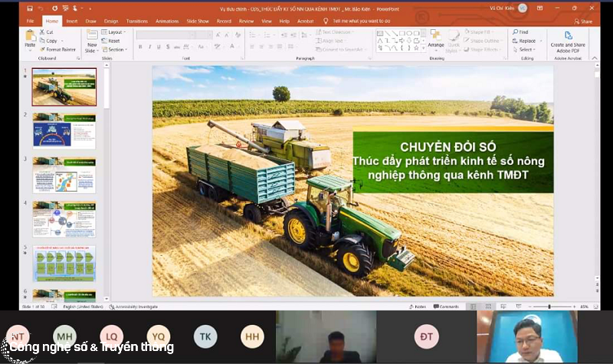Open the Slide Show tab

(198, 21)
